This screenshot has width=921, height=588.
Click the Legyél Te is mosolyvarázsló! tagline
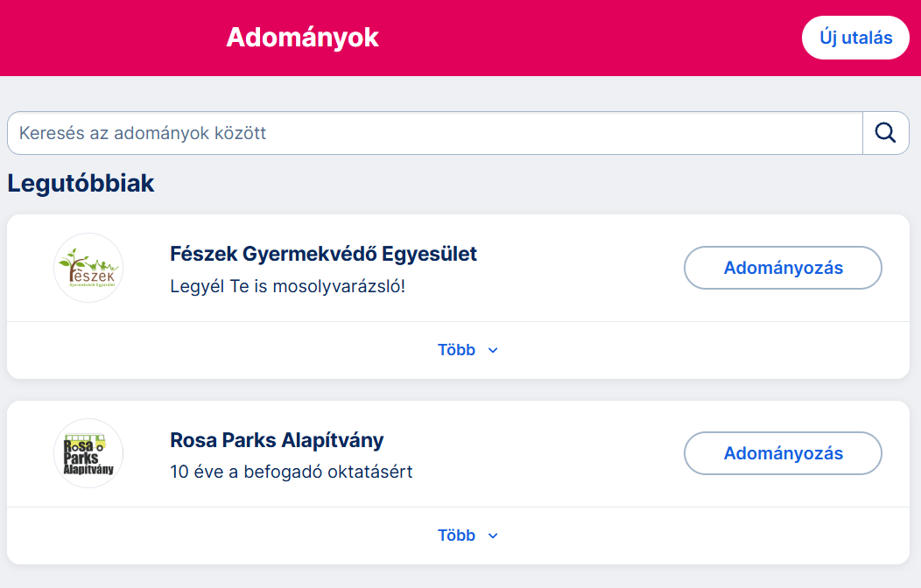288,286
